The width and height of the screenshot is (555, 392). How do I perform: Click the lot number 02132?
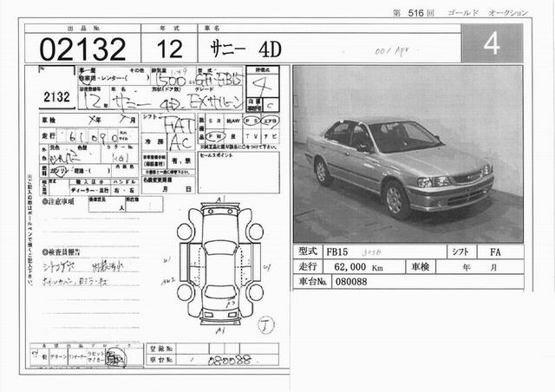(82, 49)
